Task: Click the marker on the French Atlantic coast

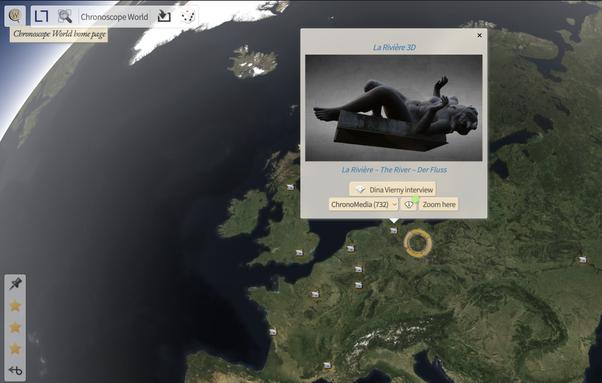Action: tap(273, 332)
